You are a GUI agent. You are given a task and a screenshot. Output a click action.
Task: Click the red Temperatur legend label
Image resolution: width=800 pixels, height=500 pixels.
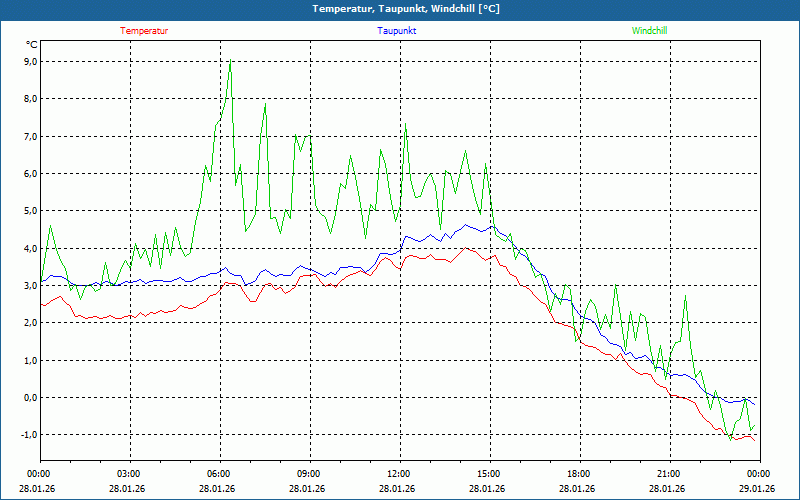pos(144,31)
